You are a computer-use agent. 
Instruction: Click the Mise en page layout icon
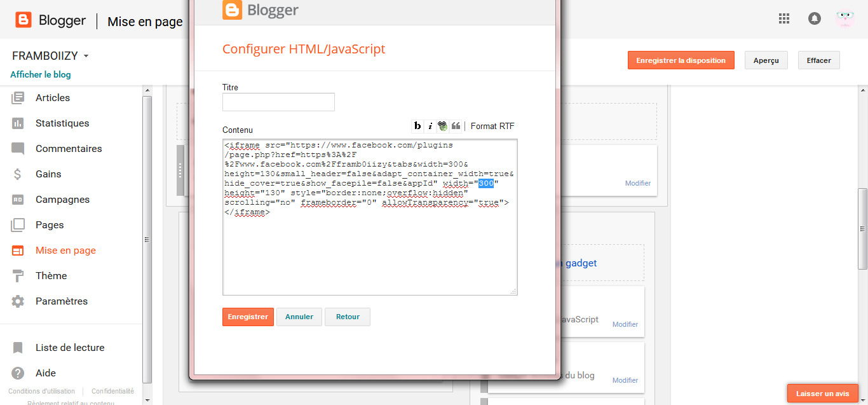[x=18, y=251]
